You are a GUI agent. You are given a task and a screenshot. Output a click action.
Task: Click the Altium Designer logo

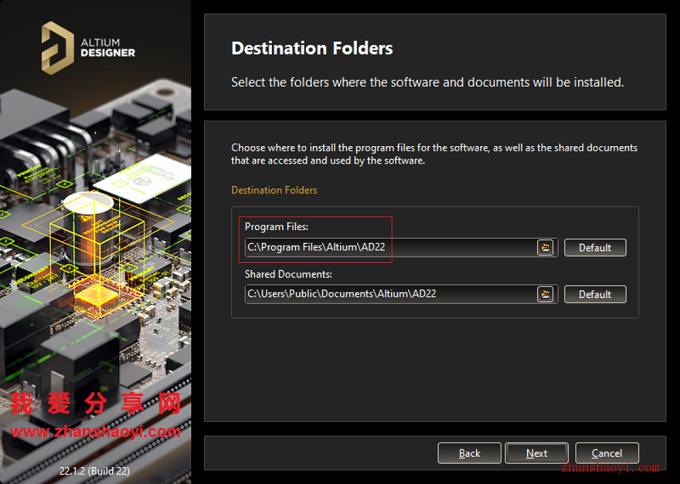(88, 48)
